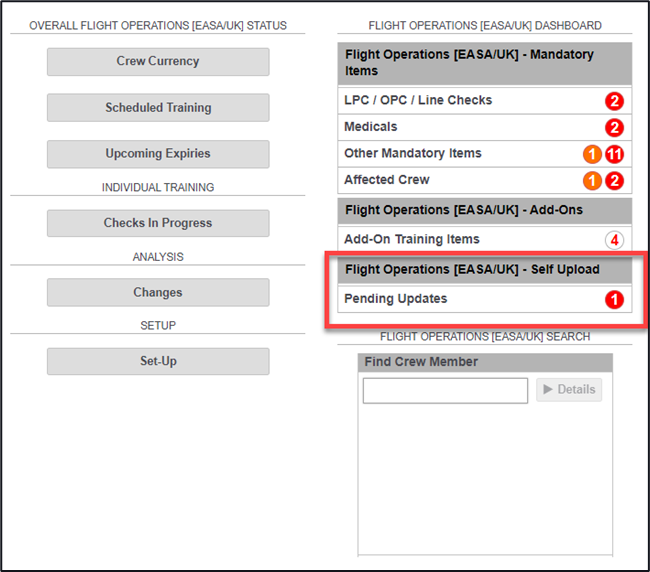This screenshot has height=572, width=650.
Task: View Upcoming Expiries
Action: (x=158, y=154)
